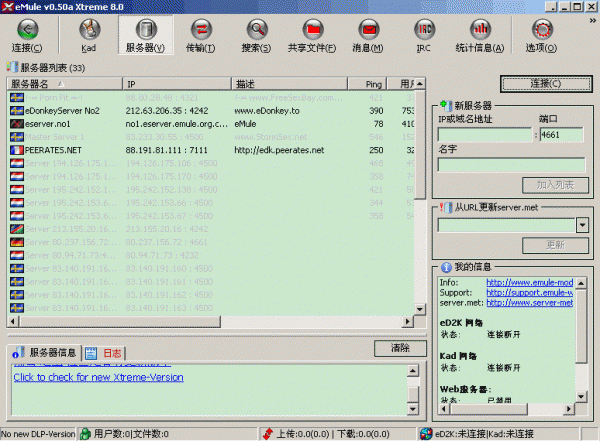Screen dimensions: 600x441
Task: Click server list scroll down arrow
Action: click(420, 309)
